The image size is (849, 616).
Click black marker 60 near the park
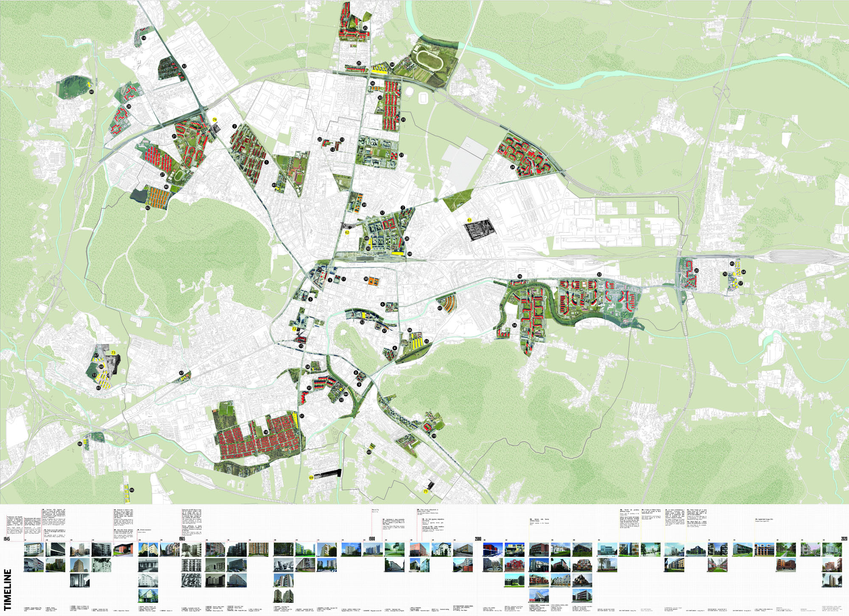pos(91,92)
